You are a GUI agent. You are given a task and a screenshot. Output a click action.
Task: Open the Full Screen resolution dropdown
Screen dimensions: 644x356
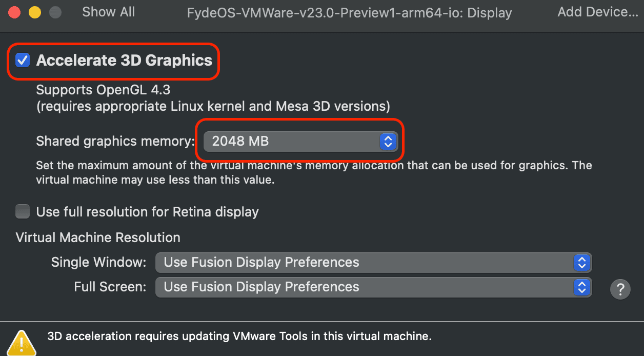click(373, 287)
